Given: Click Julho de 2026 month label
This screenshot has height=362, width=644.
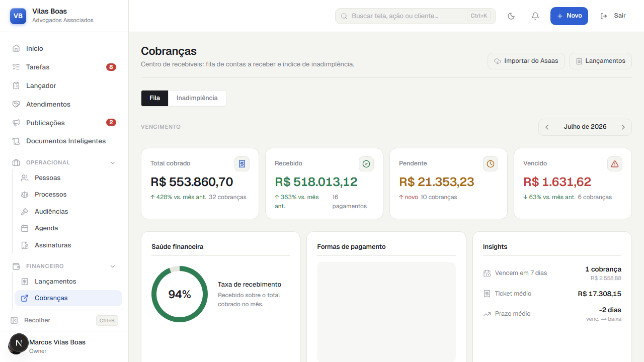Looking at the screenshot, I should pyautogui.click(x=585, y=127).
